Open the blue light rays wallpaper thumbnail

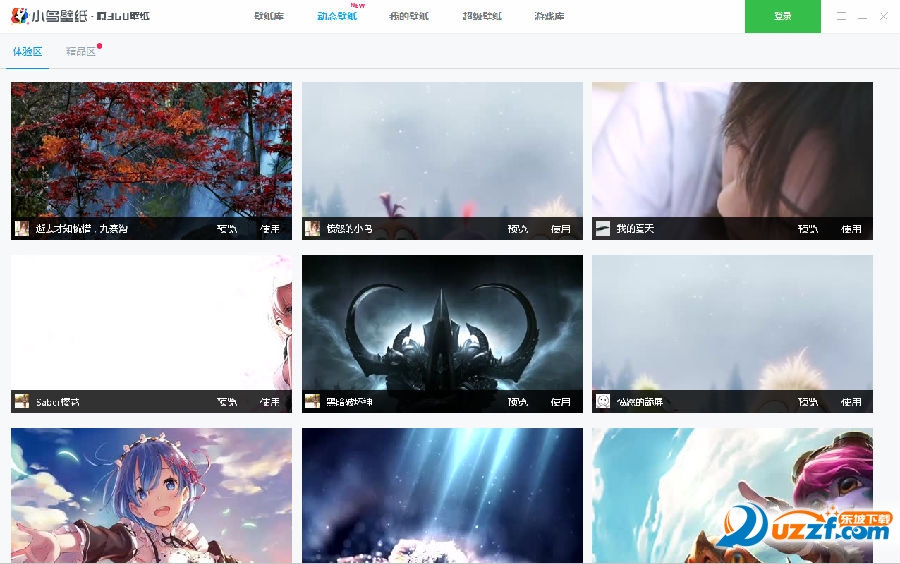point(442,495)
